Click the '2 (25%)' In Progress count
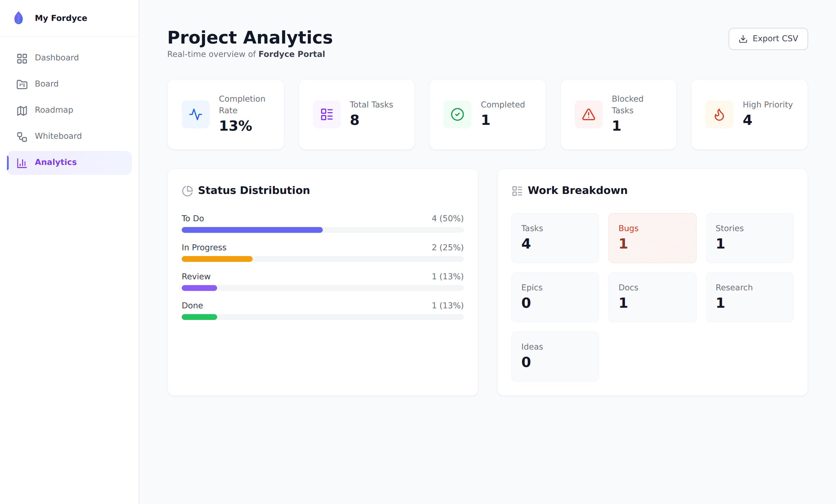 click(448, 247)
